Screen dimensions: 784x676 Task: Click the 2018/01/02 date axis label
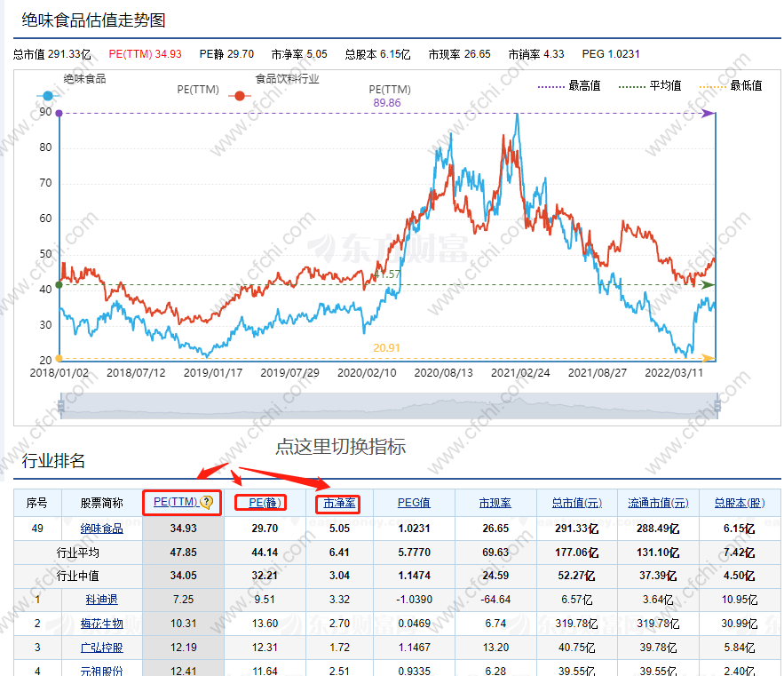coord(59,373)
